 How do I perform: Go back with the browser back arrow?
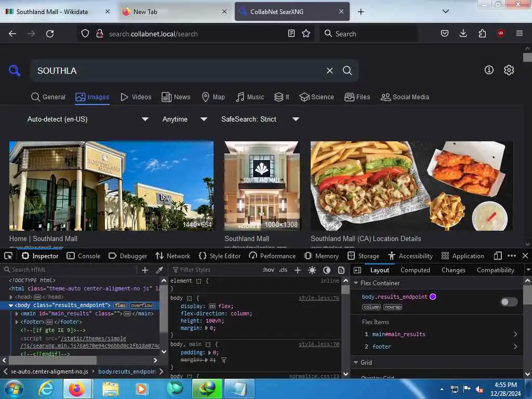(x=12, y=34)
